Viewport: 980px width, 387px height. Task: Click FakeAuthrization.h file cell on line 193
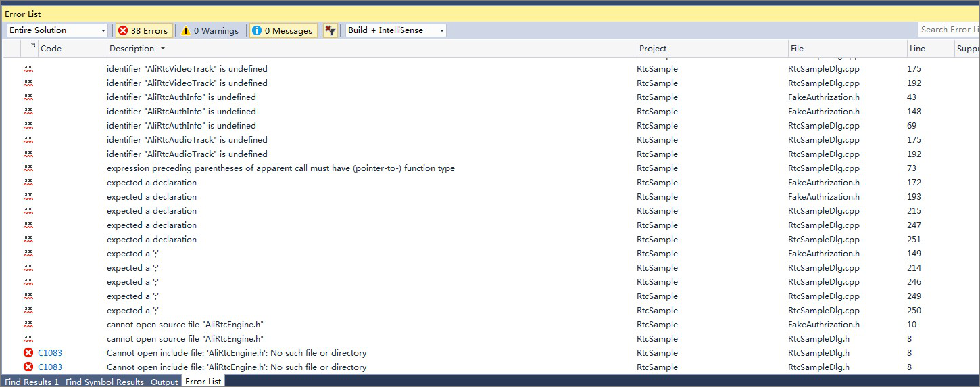pos(824,197)
